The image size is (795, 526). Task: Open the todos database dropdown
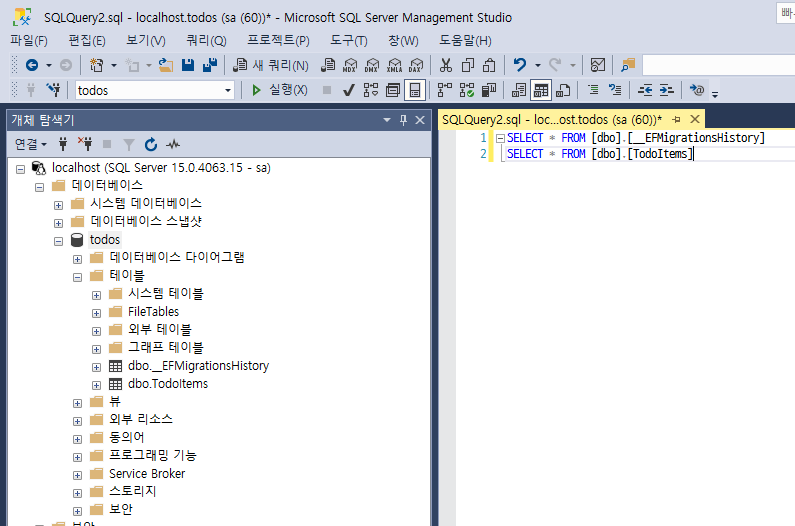228,90
